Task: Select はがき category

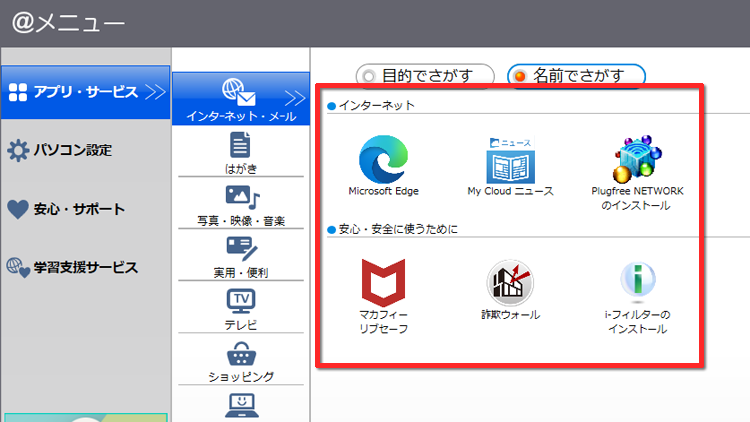Action: point(241,153)
